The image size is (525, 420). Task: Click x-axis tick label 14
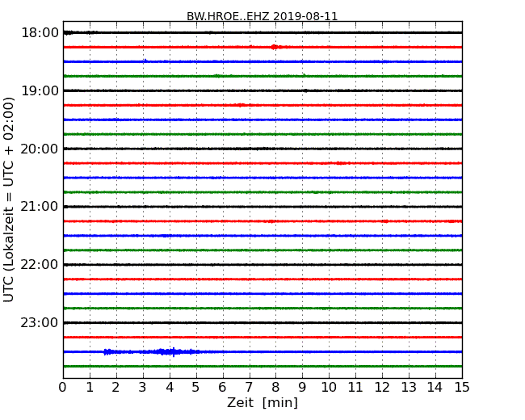pos(435,388)
